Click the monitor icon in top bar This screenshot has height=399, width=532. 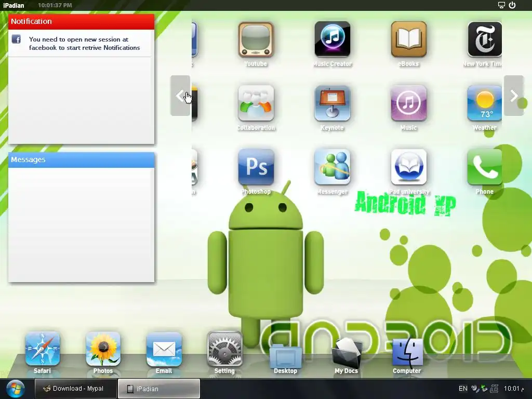point(501,5)
